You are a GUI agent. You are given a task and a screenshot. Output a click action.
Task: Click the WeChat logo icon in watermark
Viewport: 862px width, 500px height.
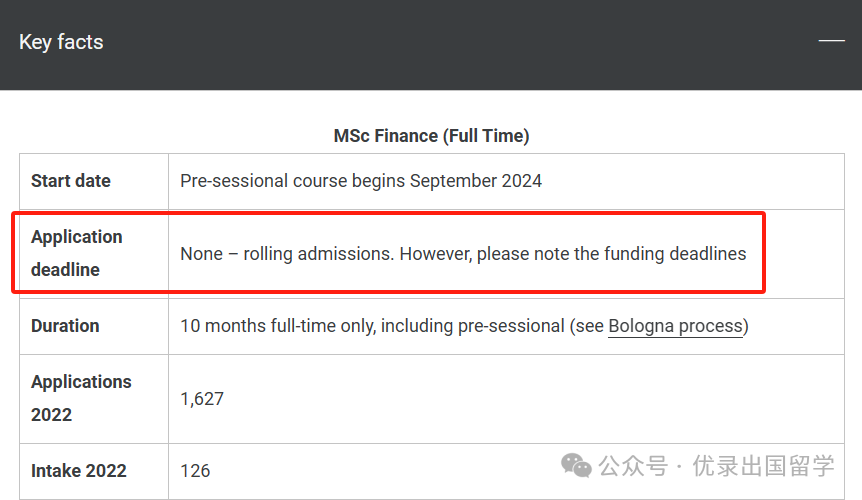click(x=576, y=466)
